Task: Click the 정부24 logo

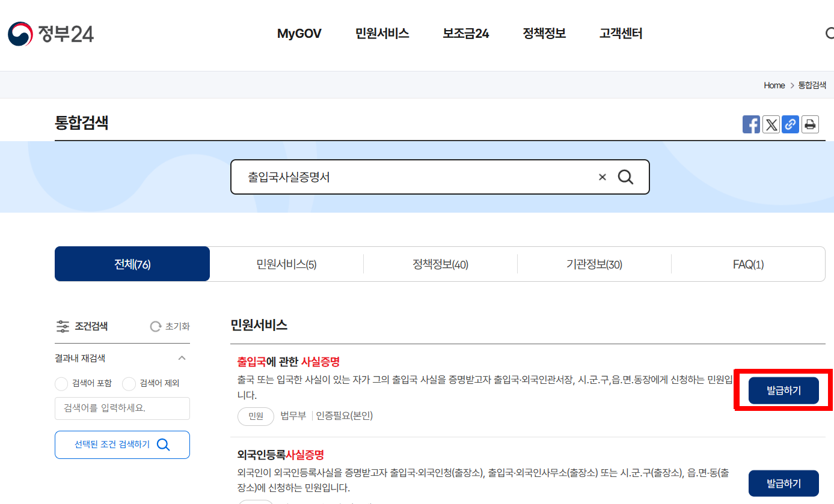Action: pyautogui.click(x=51, y=34)
